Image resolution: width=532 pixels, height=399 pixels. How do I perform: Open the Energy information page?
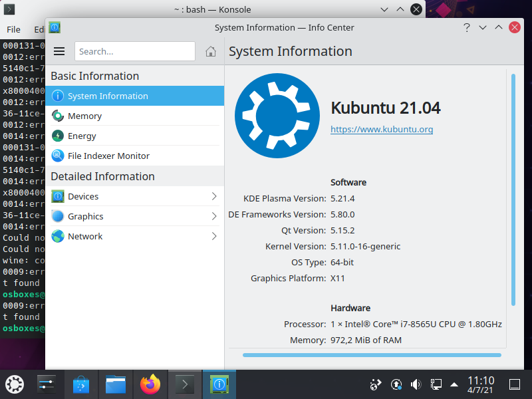[82, 136]
